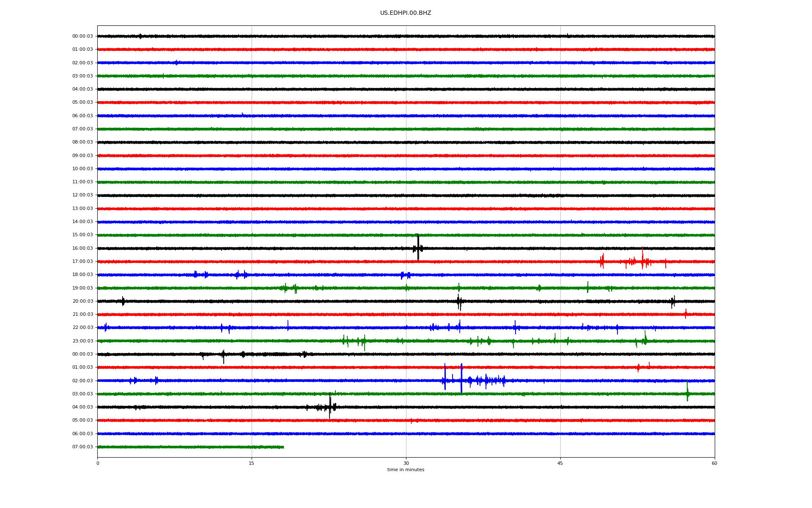Select the 20:00:03 trace time label
The width and height of the screenshot is (812, 508).
82,301
